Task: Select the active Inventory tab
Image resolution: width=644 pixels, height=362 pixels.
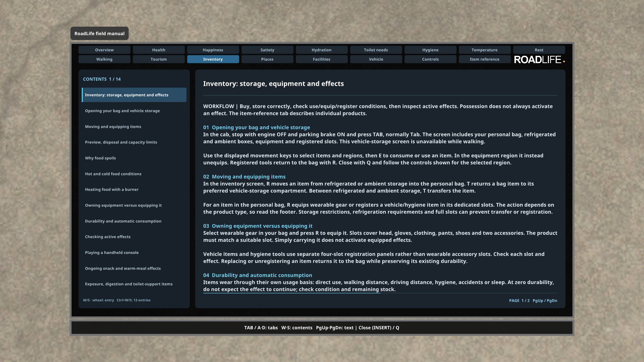Action: tap(213, 59)
